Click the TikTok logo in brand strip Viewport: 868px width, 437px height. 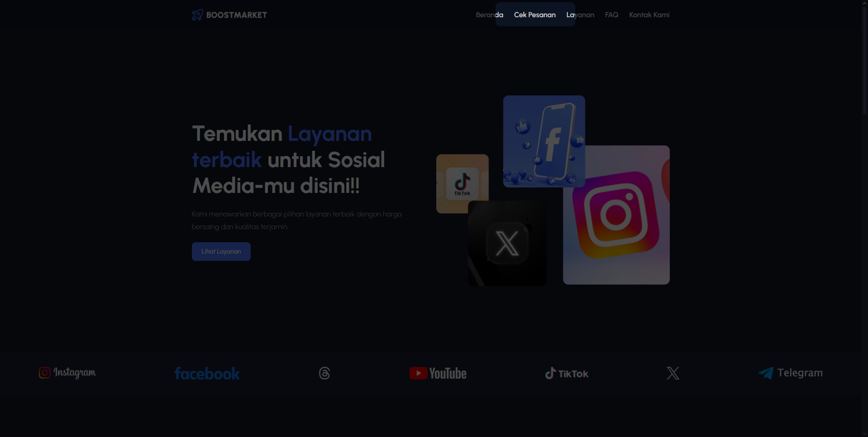[x=567, y=374]
